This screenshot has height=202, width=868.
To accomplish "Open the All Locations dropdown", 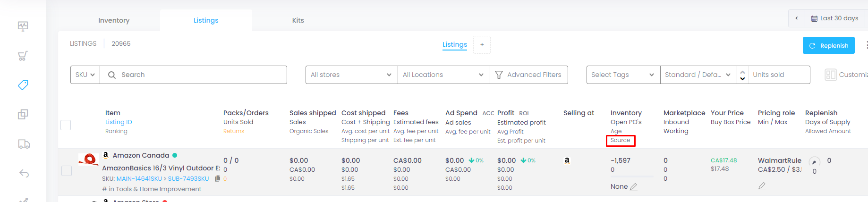I will (x=443, y=75).
